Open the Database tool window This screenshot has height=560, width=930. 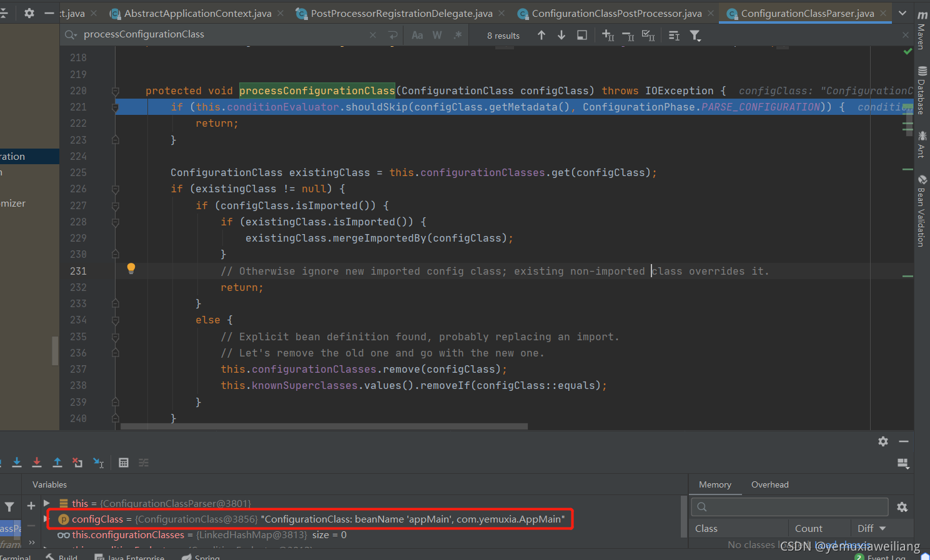922,90
